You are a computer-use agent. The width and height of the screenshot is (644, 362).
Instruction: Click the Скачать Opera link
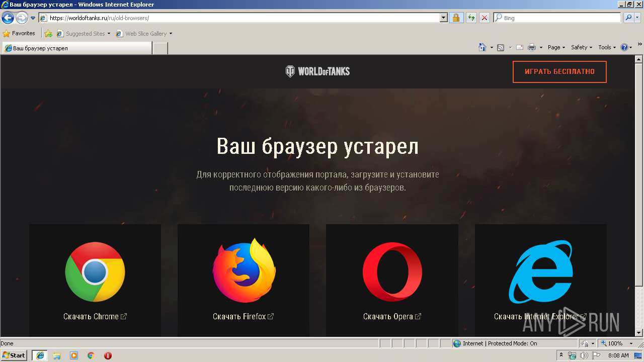coord(392,316)
